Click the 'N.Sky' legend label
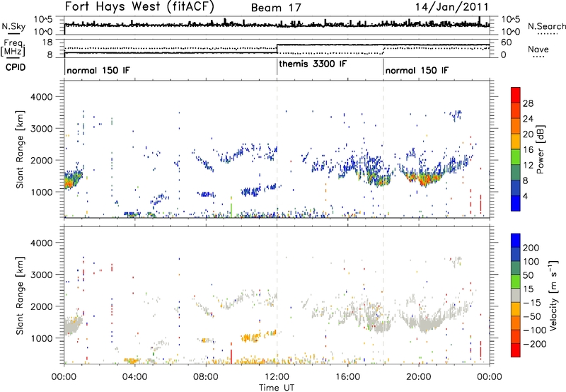 13,26
